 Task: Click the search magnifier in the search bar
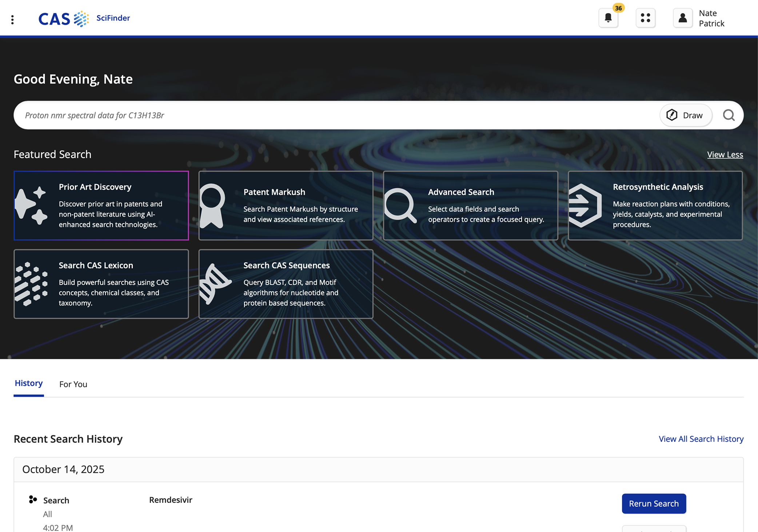(x=730, y=115)
